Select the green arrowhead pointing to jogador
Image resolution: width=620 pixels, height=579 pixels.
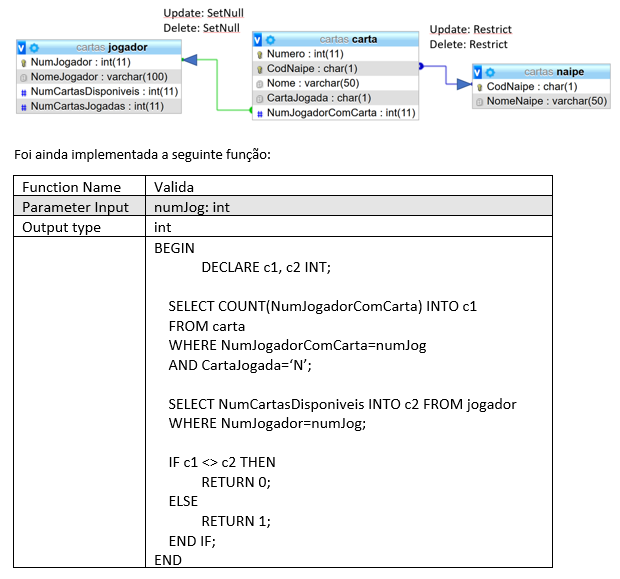(190, 60)
